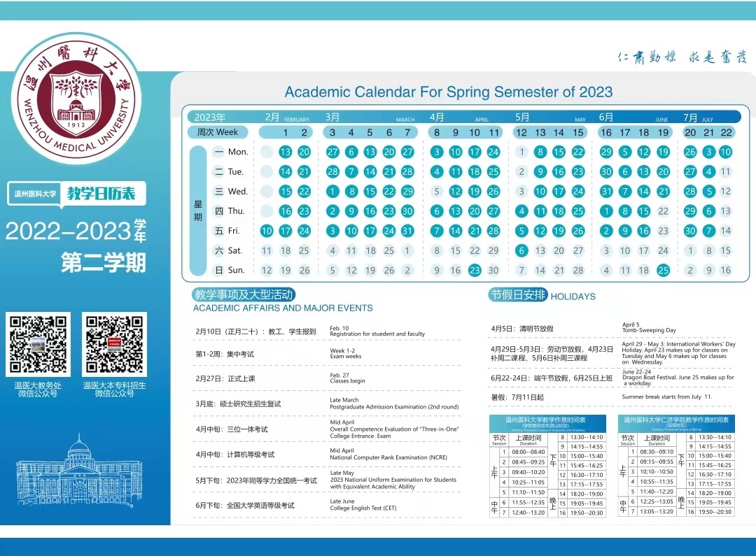Click the '2月27日：正式上课' entry
The width and height of the screenshot is (756, 556).
tap(225, 378)
